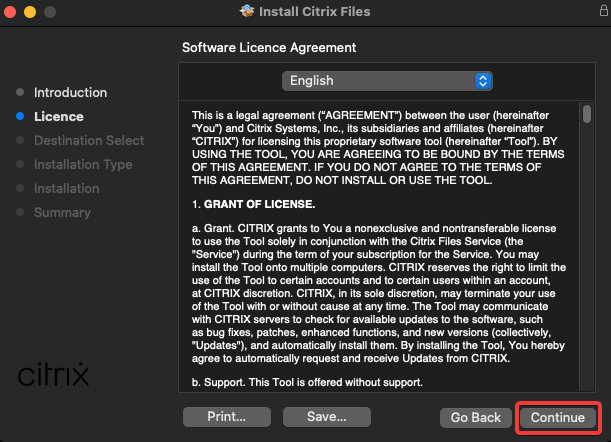Viewport: 611px width, 442px height.
Task: Select the Destination Select step
Action: [89, 140]
